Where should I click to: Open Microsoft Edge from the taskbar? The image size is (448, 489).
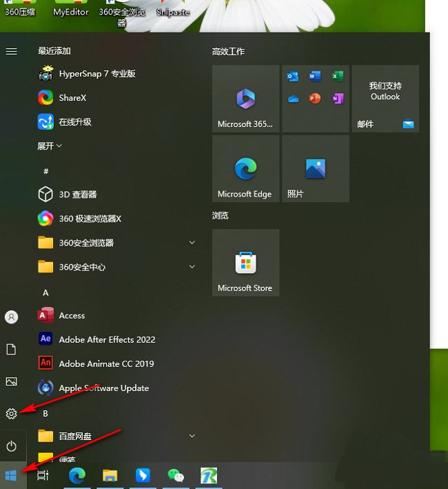(77, 476)
